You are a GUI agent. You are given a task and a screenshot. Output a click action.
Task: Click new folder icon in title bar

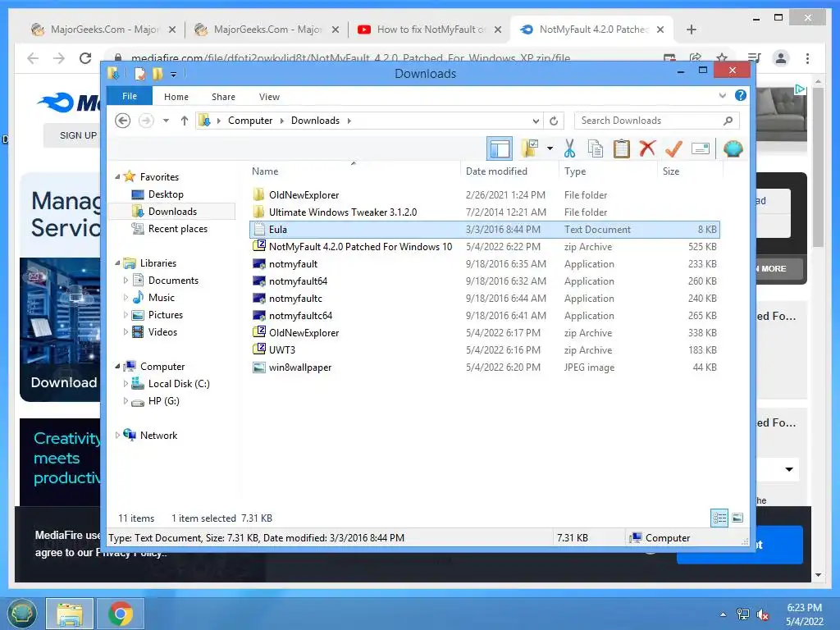[x=157, y=73]
